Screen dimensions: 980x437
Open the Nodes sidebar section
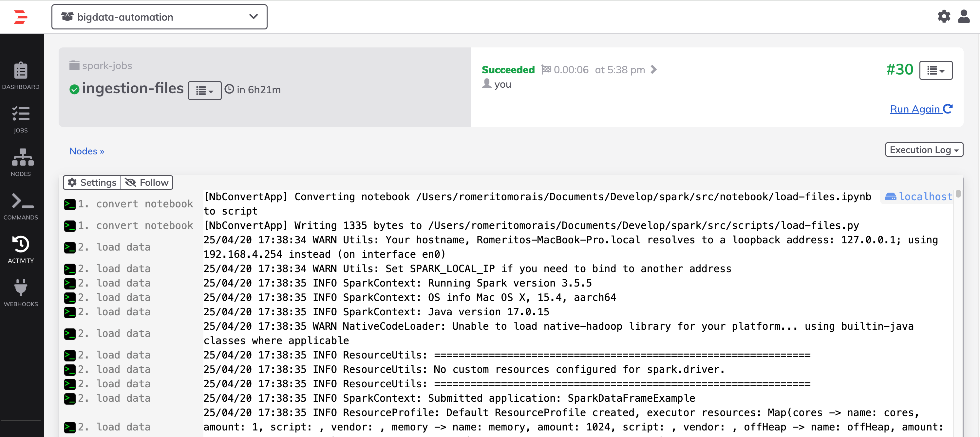tap(21, 162)
